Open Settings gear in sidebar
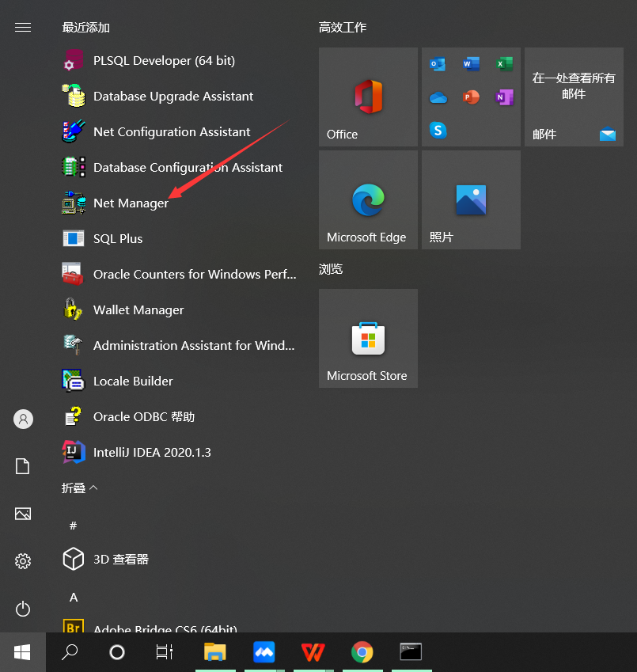 [23, 560]
